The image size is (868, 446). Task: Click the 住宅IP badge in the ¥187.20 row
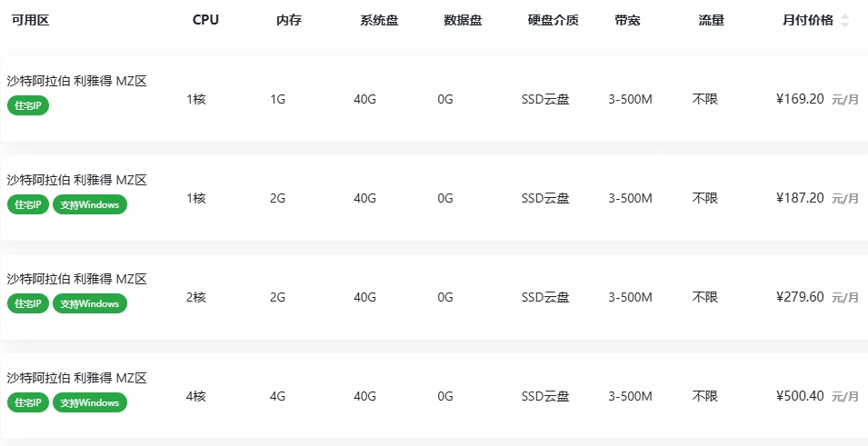28,204
